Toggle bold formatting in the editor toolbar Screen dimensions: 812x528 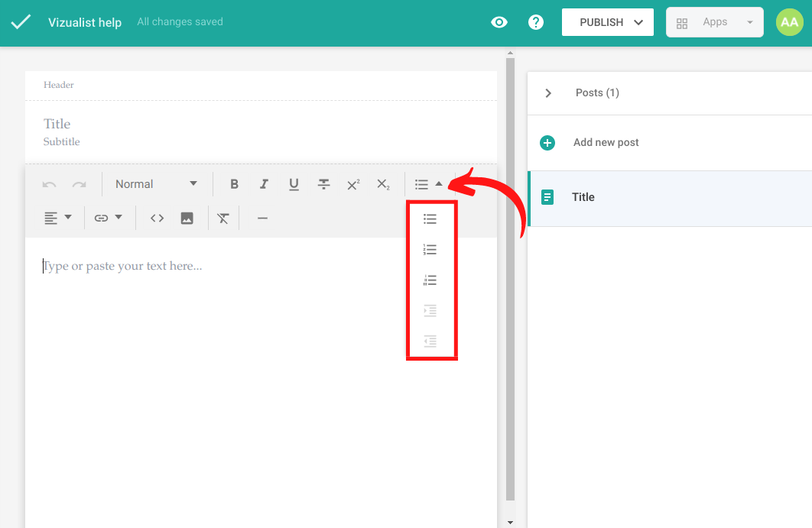235,184
